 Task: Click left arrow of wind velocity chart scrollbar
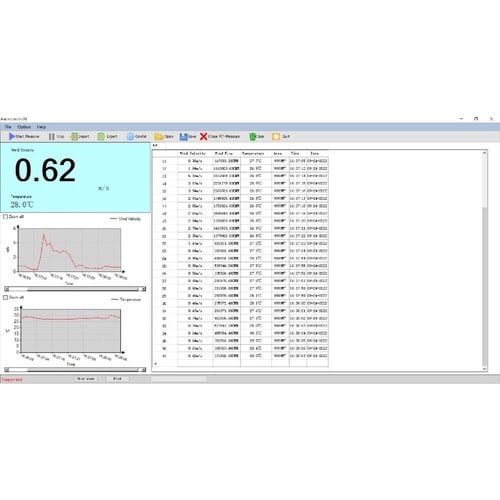[x=7, y=289]
